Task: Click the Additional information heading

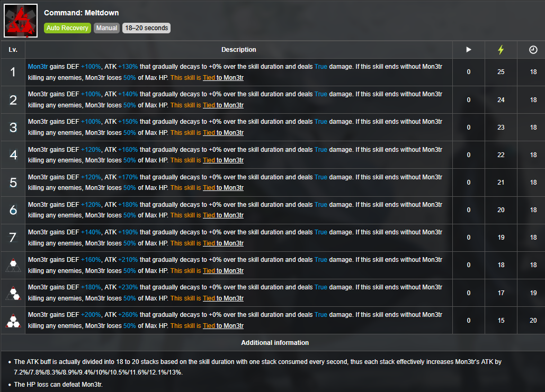Action: (275, 343)
